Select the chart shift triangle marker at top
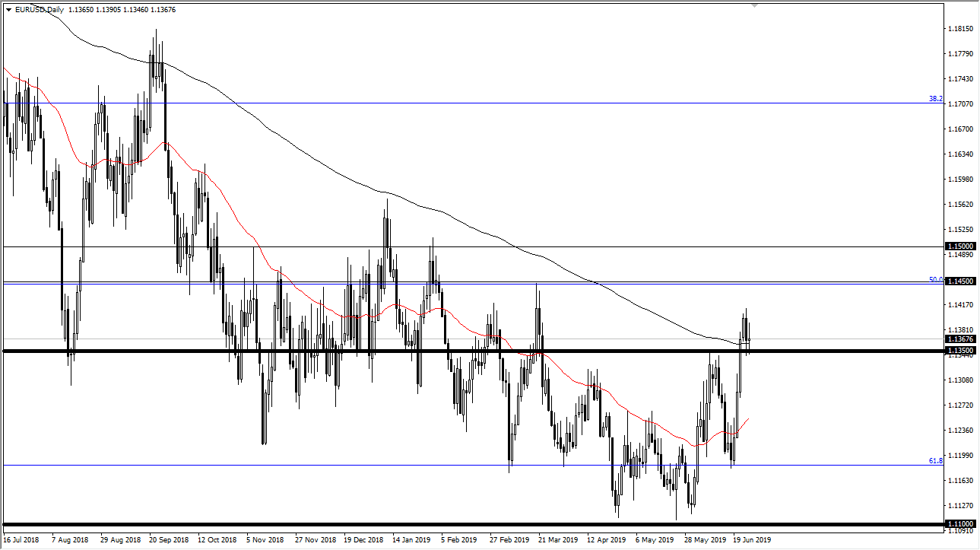Viewport: 980px width, 550px height. (754, 5)
